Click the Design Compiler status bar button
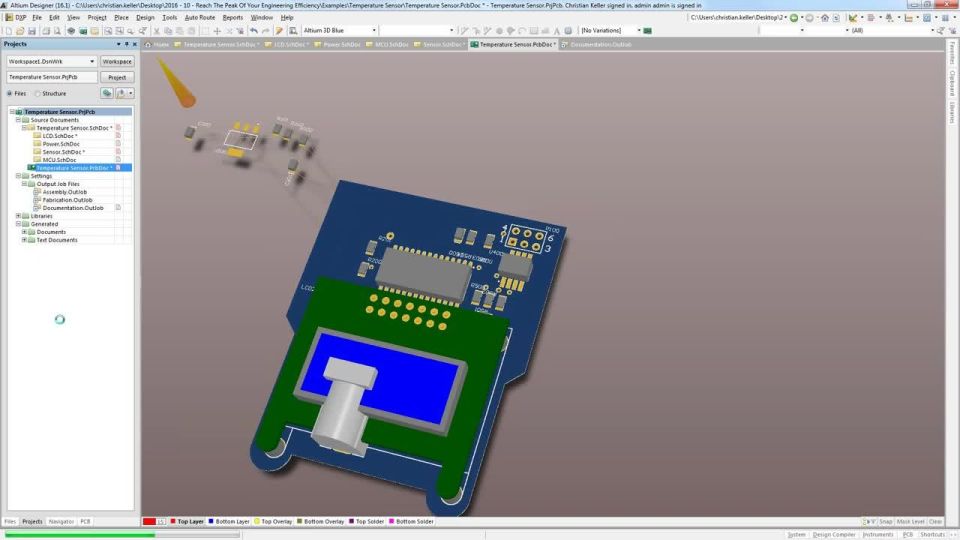 point(834,534)
